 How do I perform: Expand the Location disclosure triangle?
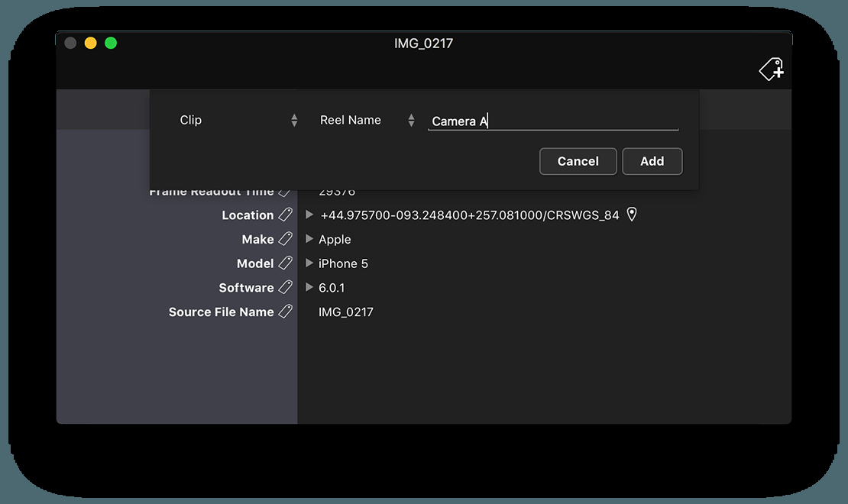(309, 215)
